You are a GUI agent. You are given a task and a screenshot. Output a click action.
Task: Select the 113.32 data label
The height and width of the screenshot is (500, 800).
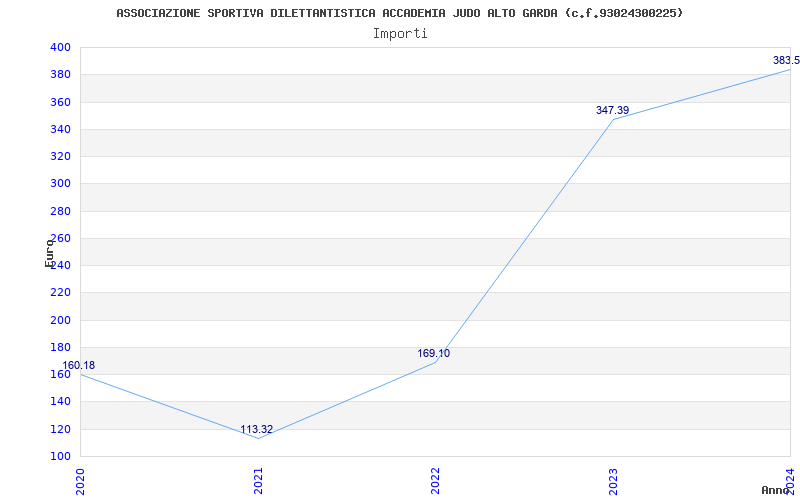tap(257, 429)
